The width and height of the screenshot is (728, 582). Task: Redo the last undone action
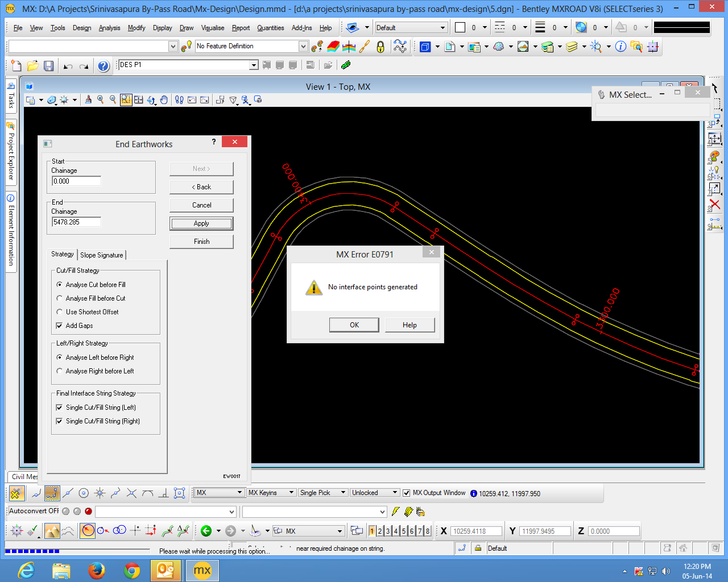[84, 66]
